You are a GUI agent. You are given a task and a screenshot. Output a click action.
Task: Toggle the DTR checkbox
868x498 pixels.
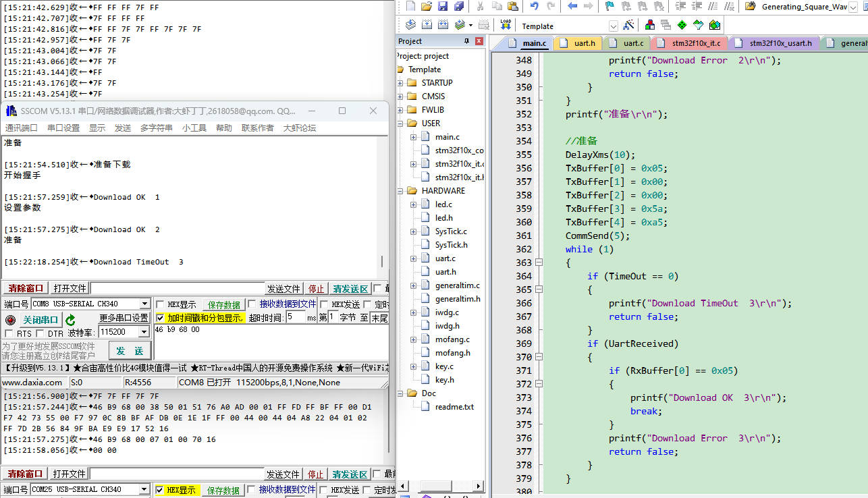tap(40, 333)
